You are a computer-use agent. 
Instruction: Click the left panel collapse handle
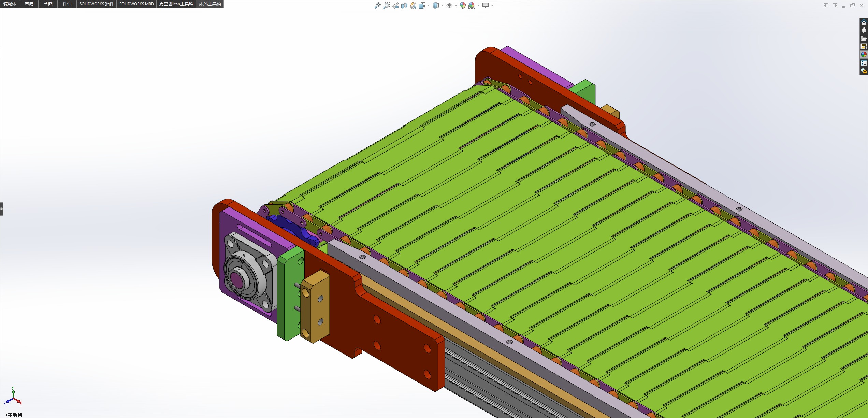[x=1, y=209]
